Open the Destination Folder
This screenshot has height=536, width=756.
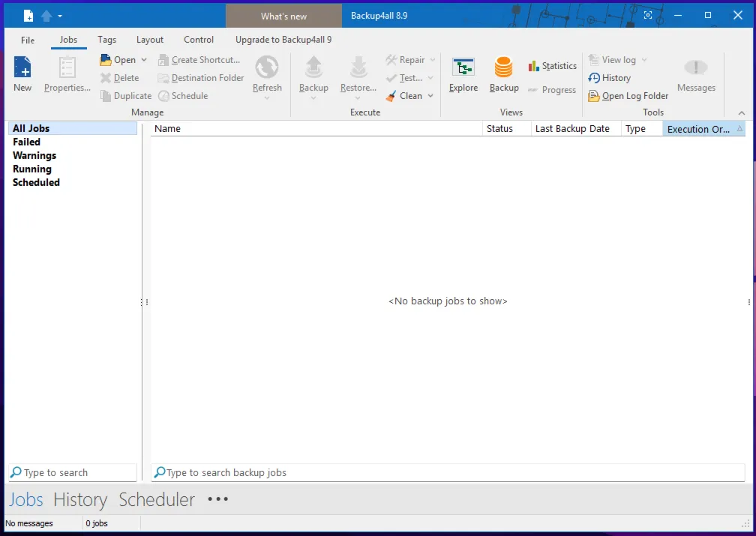[201, 78]
